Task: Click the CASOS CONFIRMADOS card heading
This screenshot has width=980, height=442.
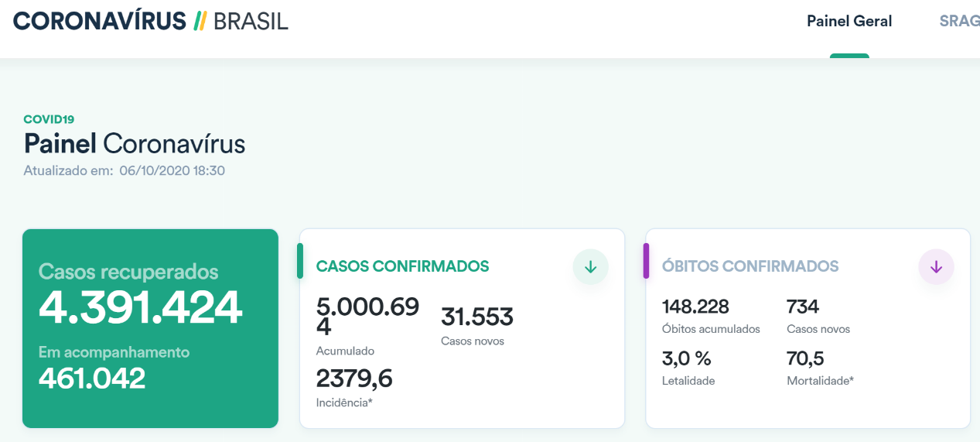Action: (x=402, y=266)
